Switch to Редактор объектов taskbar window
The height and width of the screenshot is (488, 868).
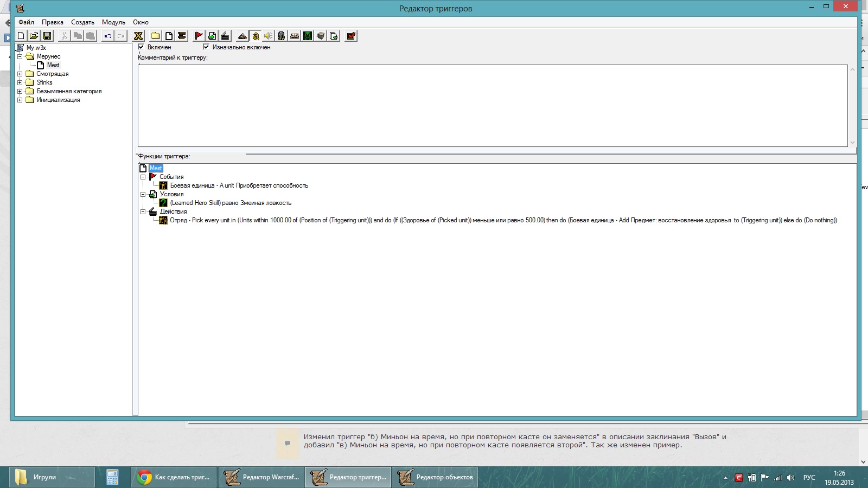pyautogui.click(x=435, y=477)
